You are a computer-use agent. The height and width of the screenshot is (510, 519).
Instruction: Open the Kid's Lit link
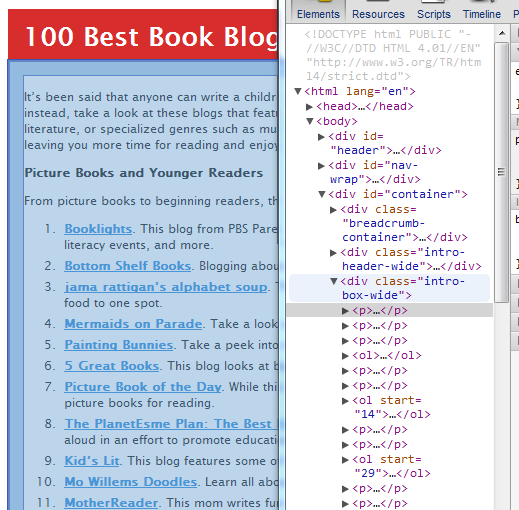tap(92, 461)
